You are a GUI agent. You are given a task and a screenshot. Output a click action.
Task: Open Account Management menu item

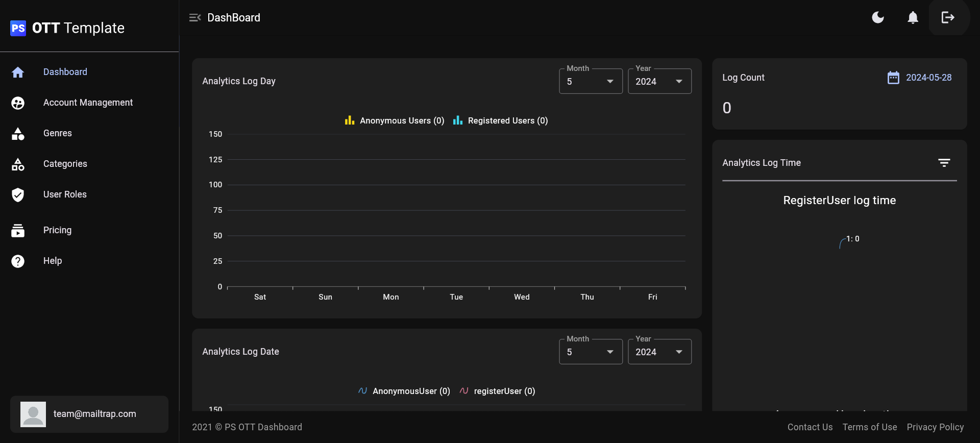(88, 103)
